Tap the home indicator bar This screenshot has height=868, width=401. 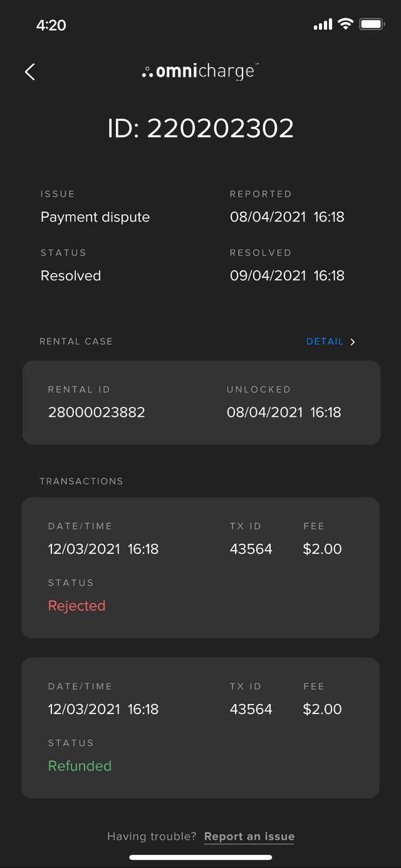[x=200, y=857]
